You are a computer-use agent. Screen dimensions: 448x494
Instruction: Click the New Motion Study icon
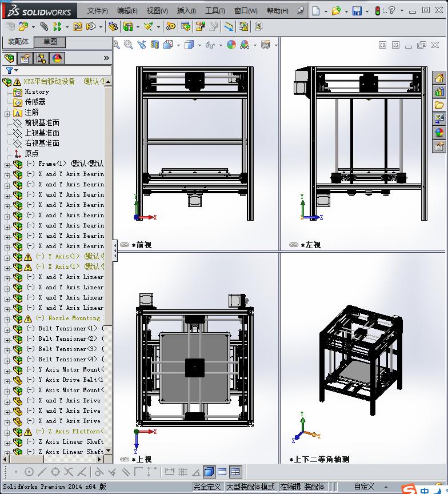pos(171,26)
